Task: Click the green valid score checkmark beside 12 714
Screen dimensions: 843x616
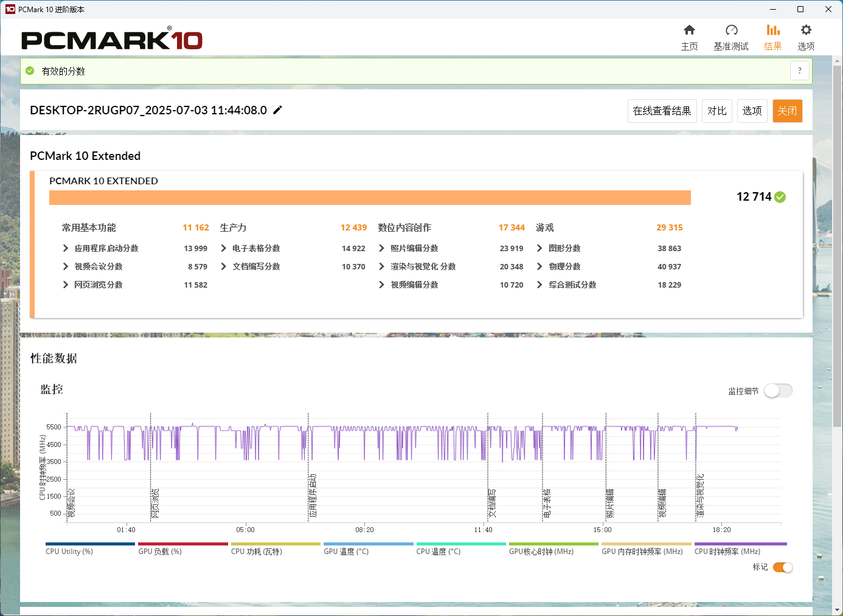Action: pos(780,197)
